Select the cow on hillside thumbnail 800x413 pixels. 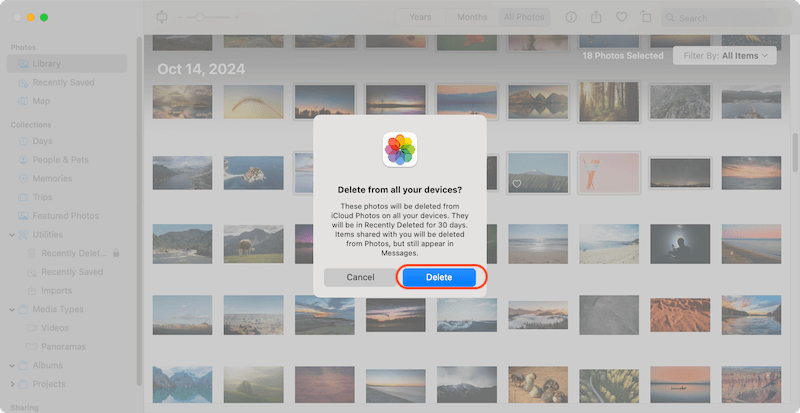(254, 244)
